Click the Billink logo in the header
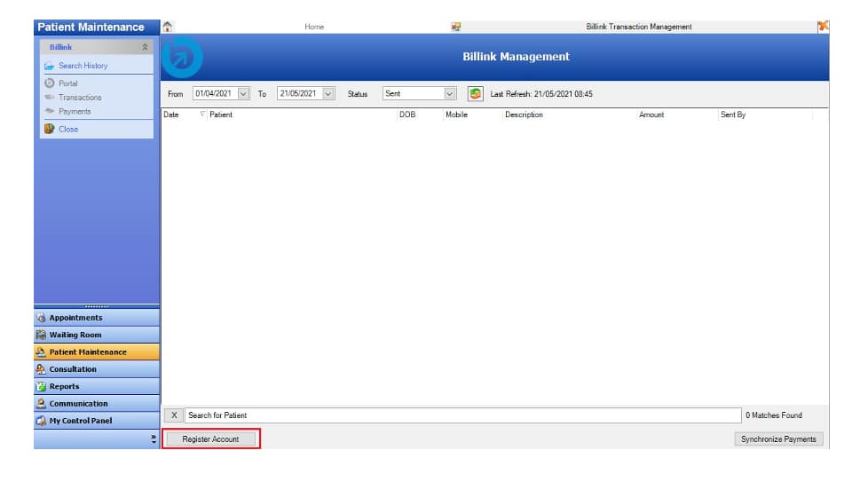 click(x=185, y=58)
